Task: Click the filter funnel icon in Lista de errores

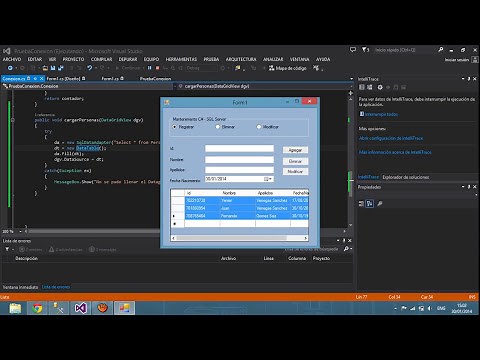Action: [x=7, y=249]
